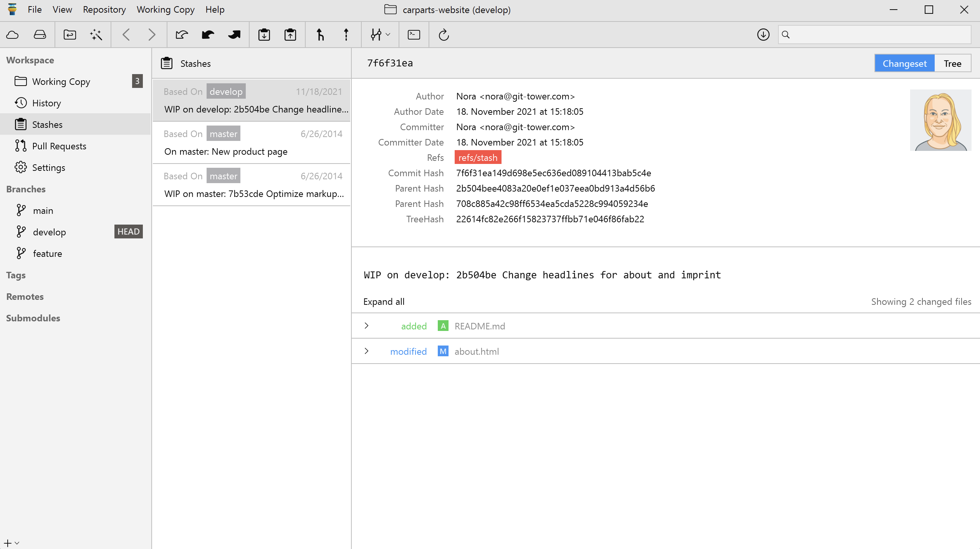
Task: Open the Repository menu
Action: 104,10
